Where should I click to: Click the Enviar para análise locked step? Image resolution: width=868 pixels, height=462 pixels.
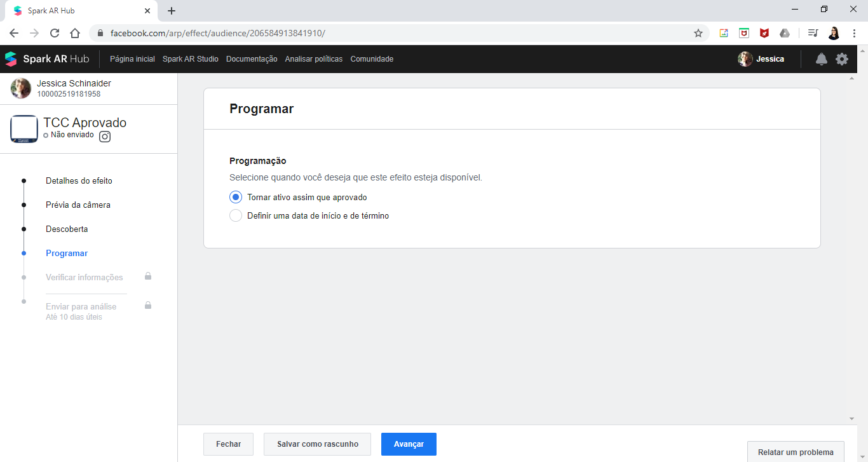click(x=81, y=306)
